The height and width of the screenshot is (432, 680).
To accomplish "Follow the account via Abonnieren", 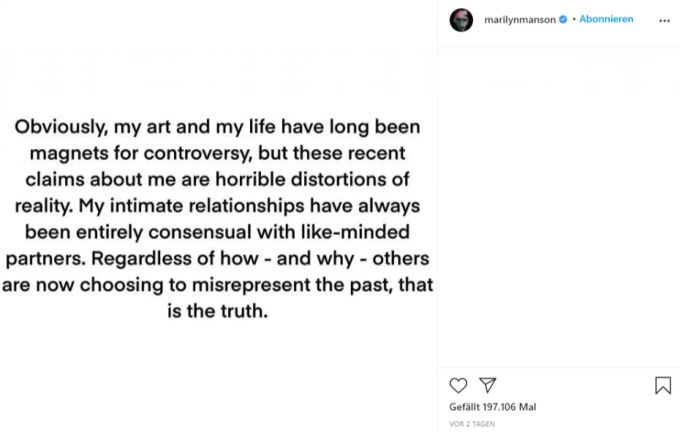I will pyautogui.click(x=606, y=19).
